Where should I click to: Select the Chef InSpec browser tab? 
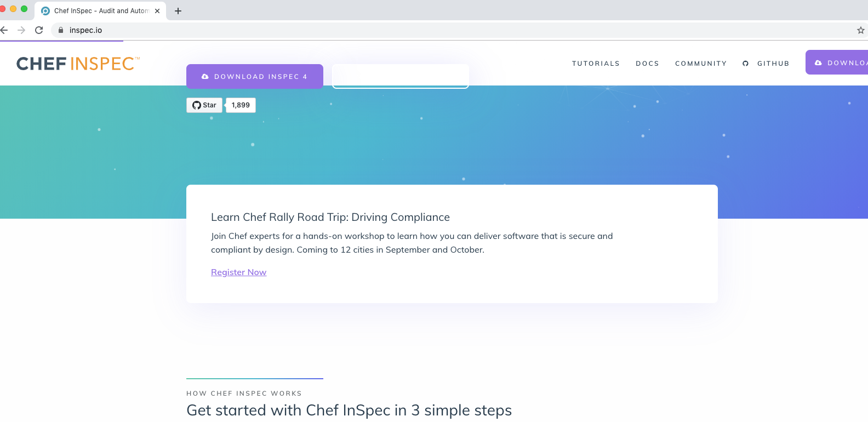click(x=99, y=10)
